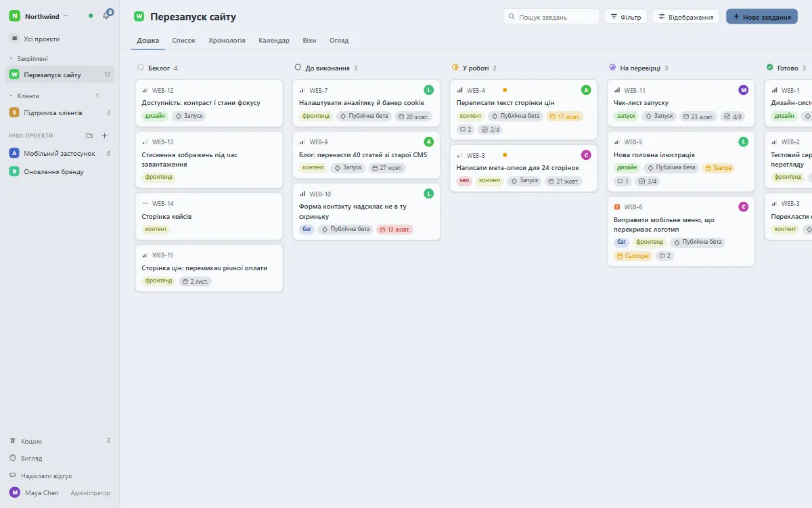Focus the Пошук завдань search field
This screenshot has height=508, width=812.
pos(551,16)
